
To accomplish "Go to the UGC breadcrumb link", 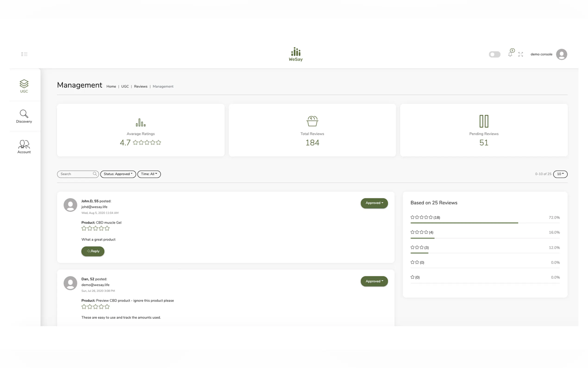I will 125,86.
